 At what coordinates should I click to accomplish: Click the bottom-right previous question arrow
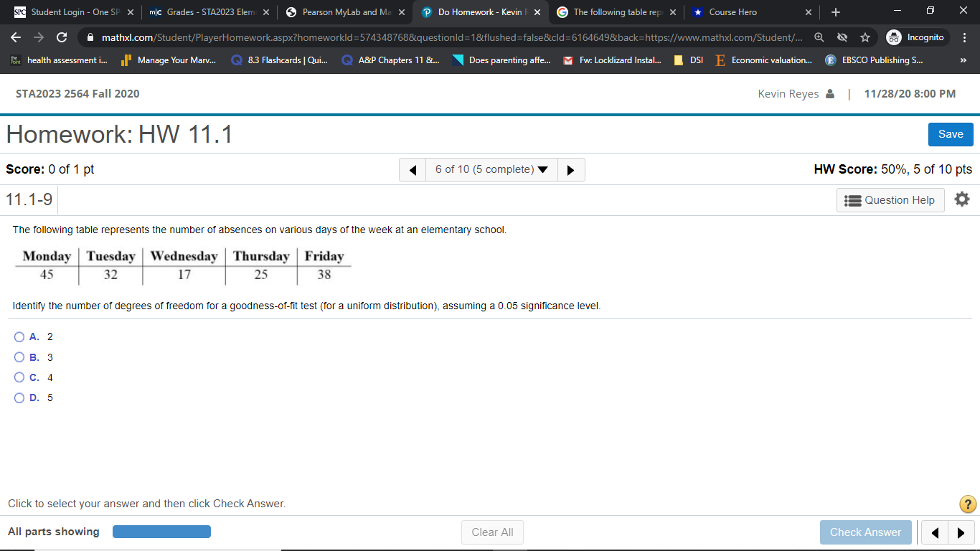click(934, 532)
